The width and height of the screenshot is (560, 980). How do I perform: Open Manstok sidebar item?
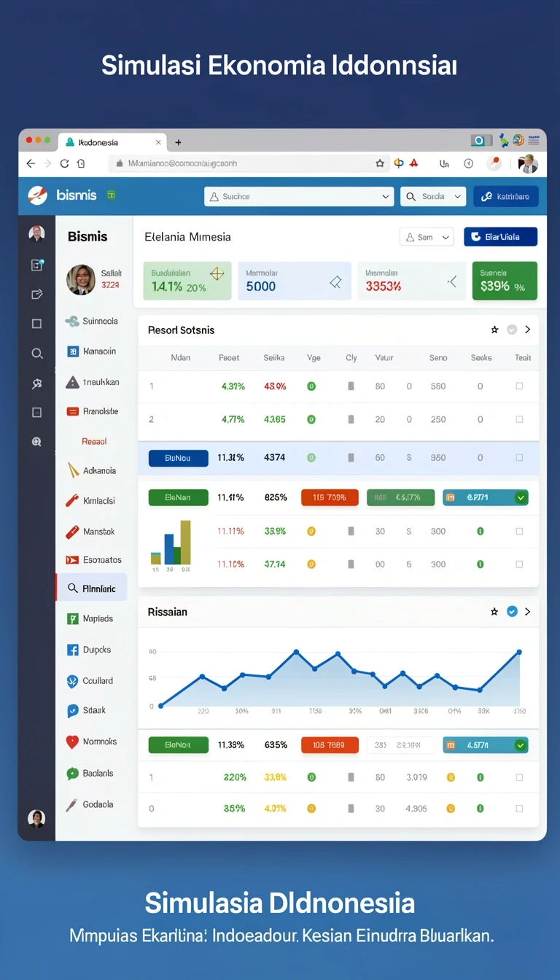tap(91, 532)
